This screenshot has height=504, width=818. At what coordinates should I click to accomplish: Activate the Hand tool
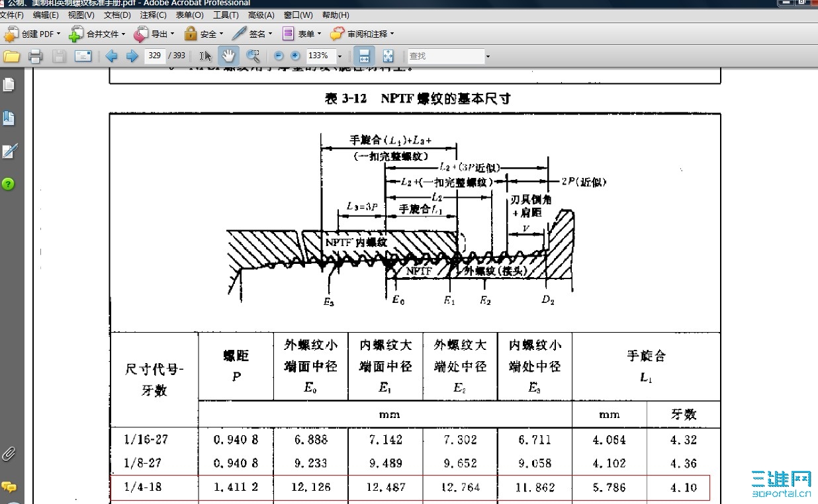pos(228,56)
